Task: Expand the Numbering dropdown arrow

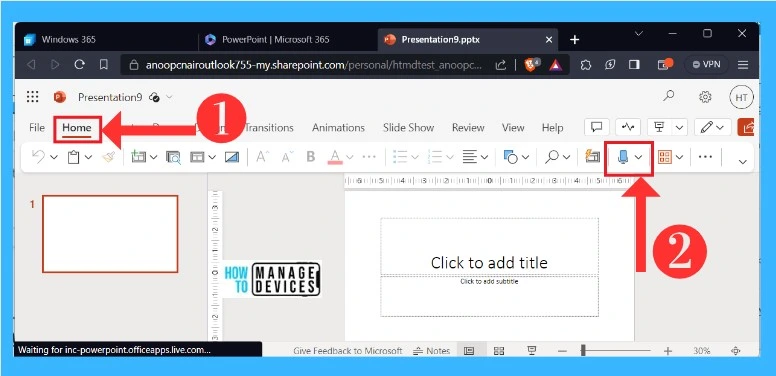Action: [x=450, y=157]
